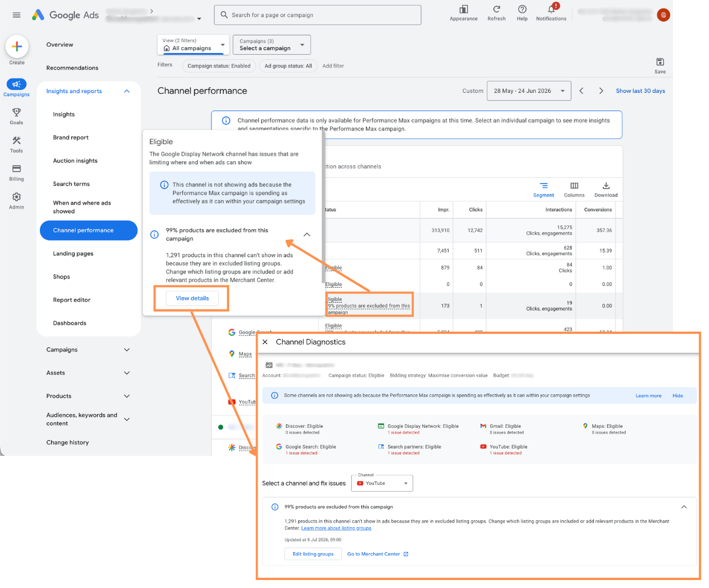The width and height of the screenshot is (709, 588).
Task: Click Campaign status: Enabled filter chip
Action: 219,66
